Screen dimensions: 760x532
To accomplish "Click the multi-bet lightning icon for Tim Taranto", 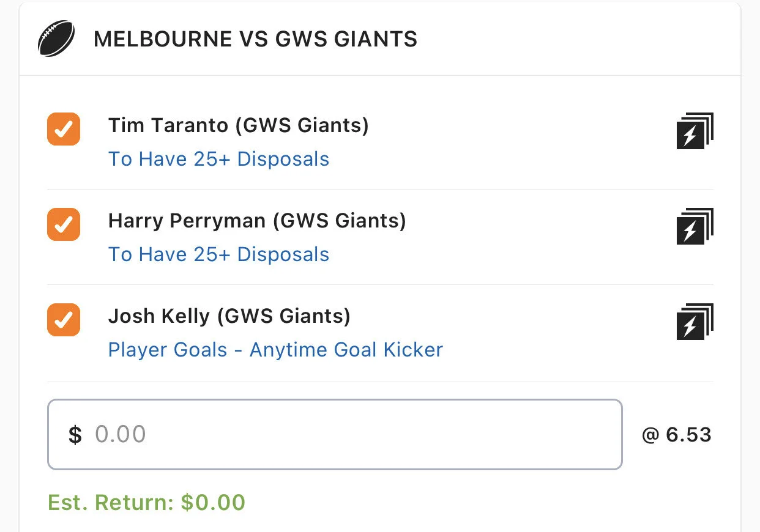I will pyautogui.click(x=695, y=131).
